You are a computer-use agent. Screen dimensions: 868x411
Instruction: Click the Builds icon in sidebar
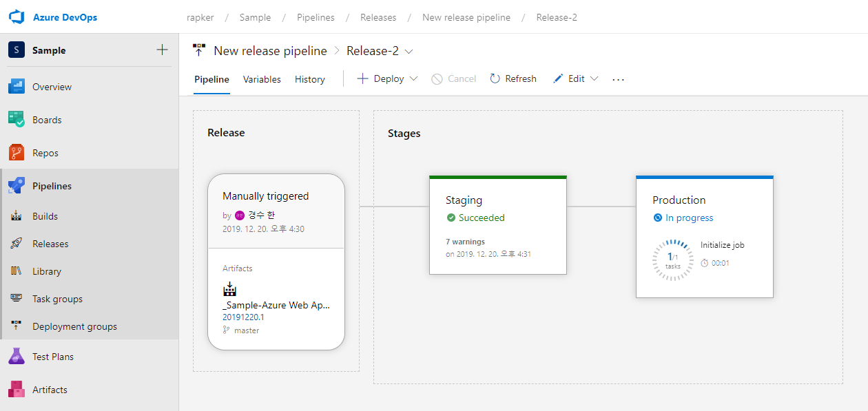[17, 216]
